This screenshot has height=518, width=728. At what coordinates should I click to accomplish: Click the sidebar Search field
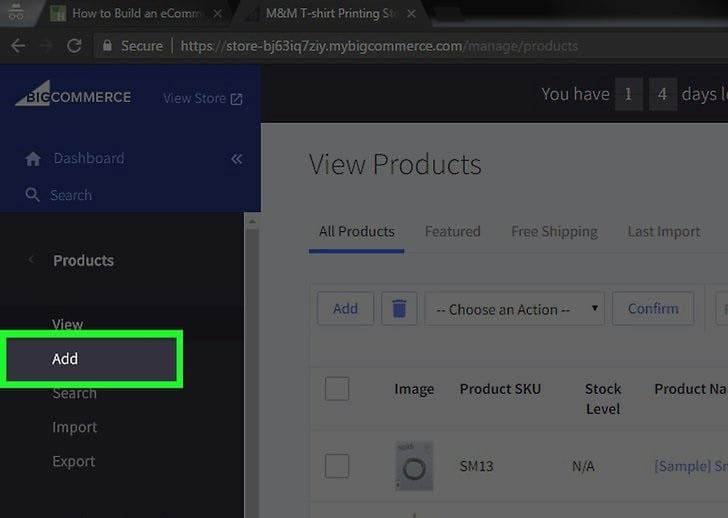[x=71, y=195]
